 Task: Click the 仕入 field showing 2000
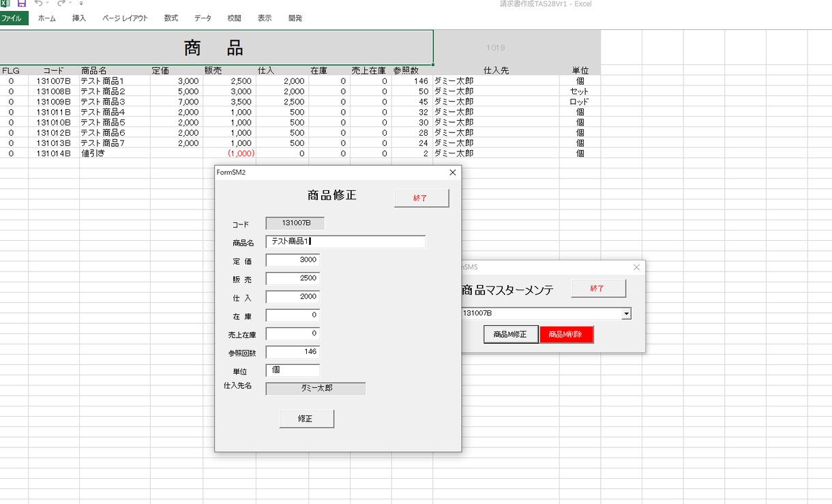(293, 297)
